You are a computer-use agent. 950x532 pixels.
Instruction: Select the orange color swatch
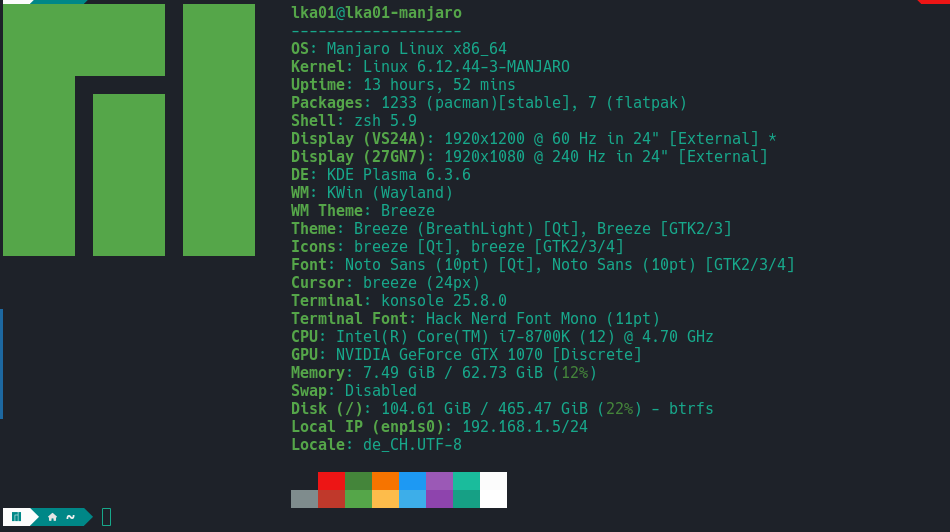pos(385,481)
